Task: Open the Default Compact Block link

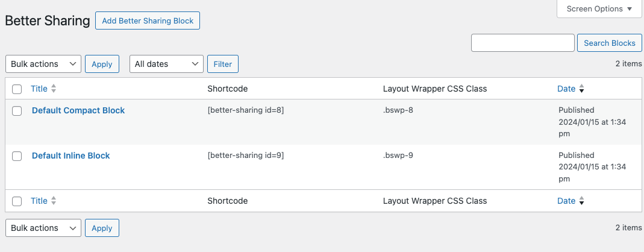Action: 78,110
